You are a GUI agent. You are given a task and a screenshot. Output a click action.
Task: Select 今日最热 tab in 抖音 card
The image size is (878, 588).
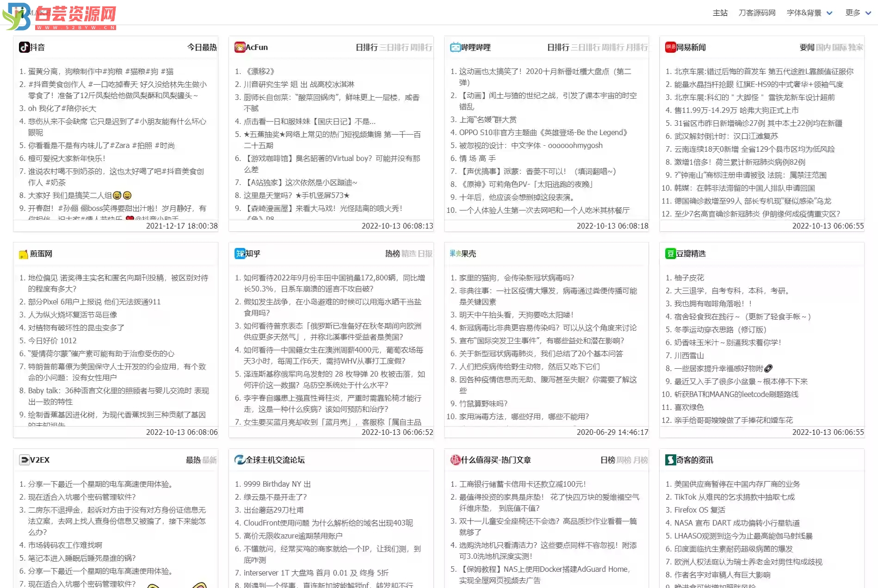tap(202, 47)
